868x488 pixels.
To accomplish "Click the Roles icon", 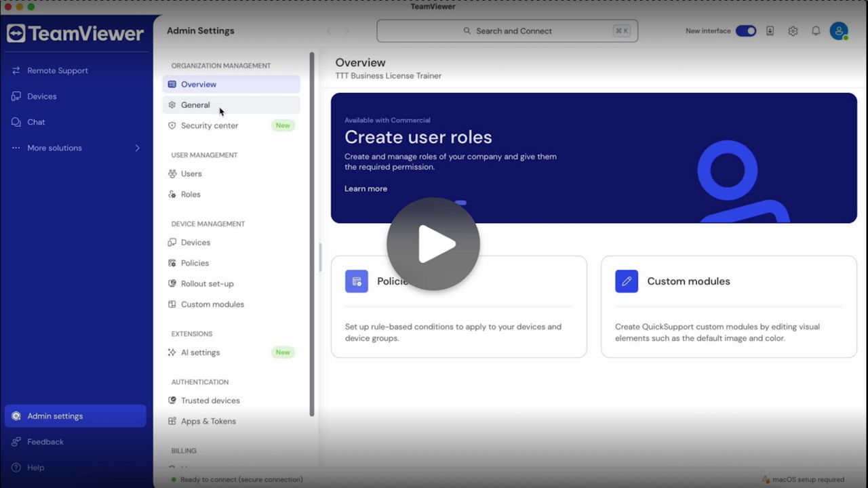I will [172, 195].
